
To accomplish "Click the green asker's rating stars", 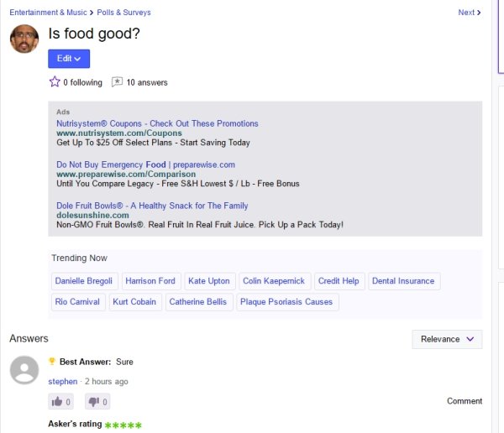I will [x=123, y=425].
